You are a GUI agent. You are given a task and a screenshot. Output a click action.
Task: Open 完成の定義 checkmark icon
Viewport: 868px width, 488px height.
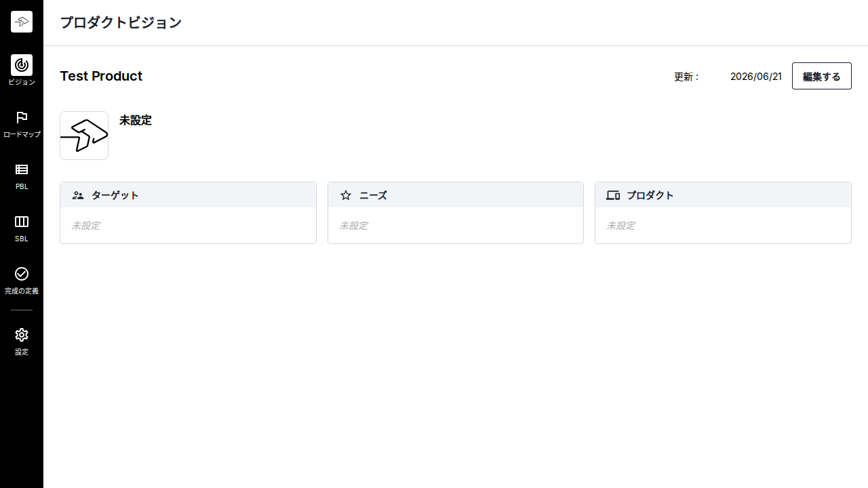22,274
